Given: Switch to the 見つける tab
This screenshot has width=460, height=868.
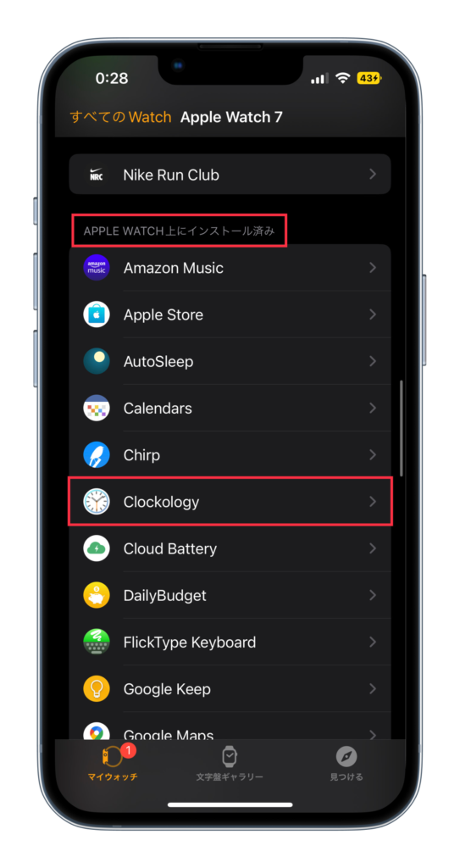Looking at the screenshot, I should point(346,764).
